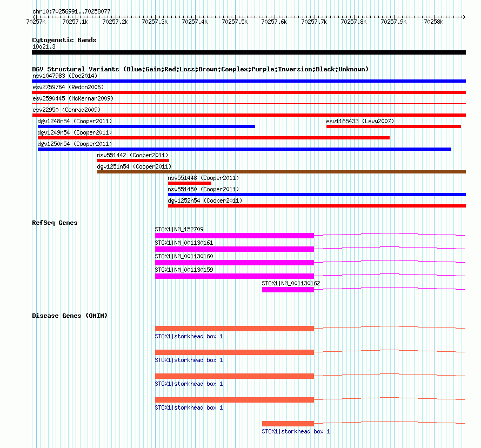Open the esv2590445 (McKernan2009) variant label
The image size is (481, 448).
pyautogui.click(x=73, y=98)
